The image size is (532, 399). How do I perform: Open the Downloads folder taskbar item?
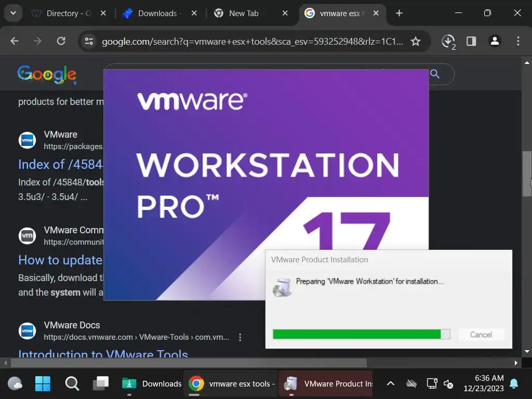click(x=151, y=384)
